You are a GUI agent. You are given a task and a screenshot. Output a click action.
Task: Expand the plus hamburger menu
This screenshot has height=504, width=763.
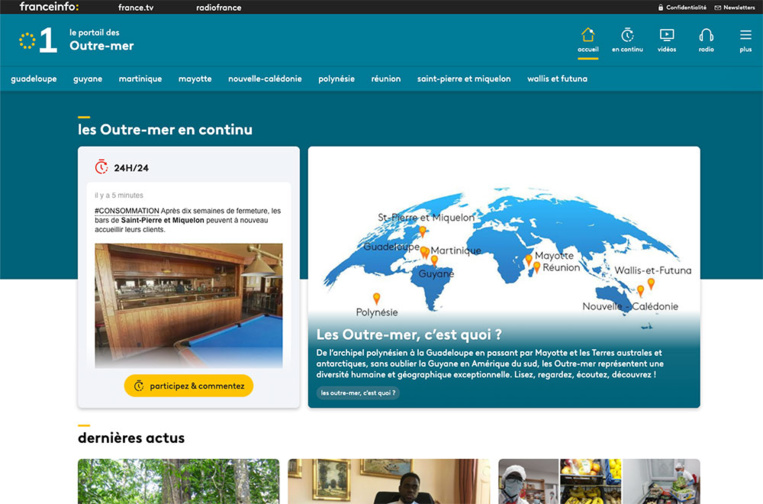(745, 36)
